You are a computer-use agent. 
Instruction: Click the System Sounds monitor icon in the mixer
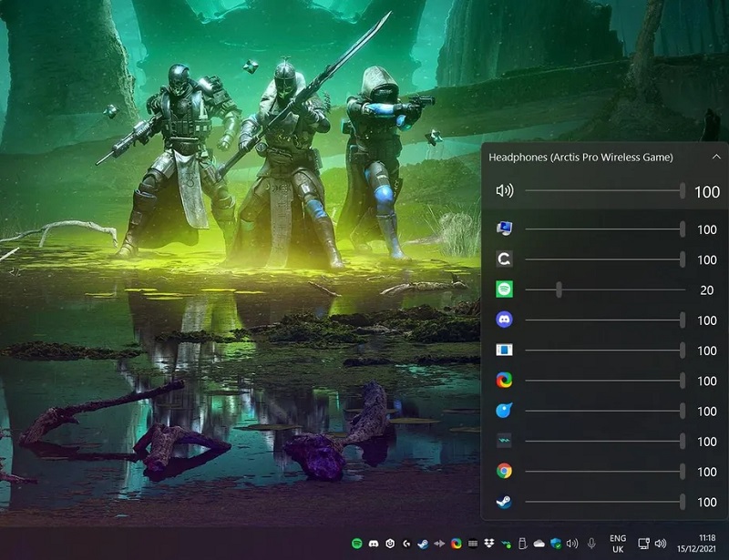(x=504, y=229)
